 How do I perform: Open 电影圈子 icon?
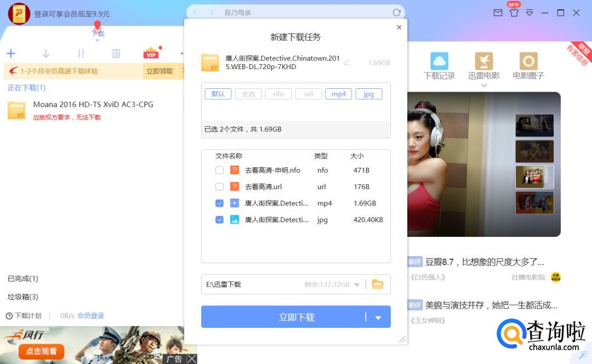point(528,61)
